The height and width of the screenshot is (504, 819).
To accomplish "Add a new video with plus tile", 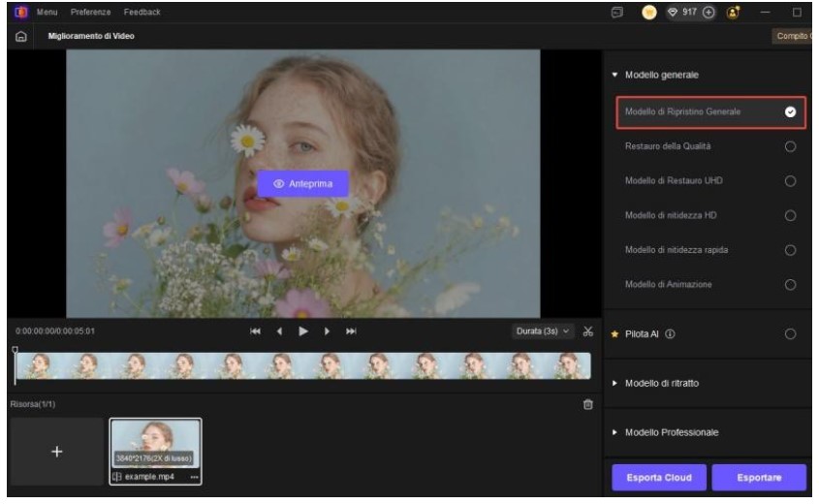I will (x=57, y=452).
